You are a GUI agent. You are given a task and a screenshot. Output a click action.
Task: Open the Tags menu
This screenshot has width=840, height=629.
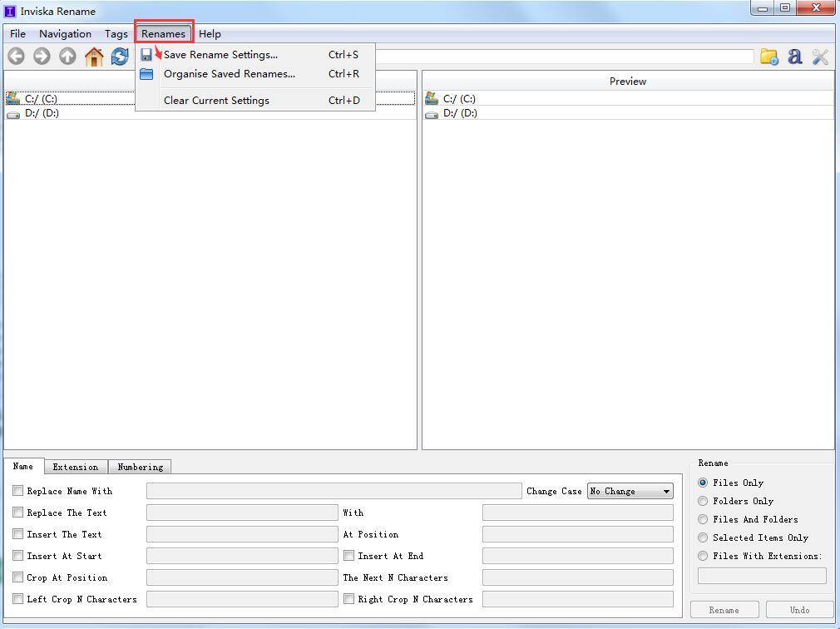(116, 34)
